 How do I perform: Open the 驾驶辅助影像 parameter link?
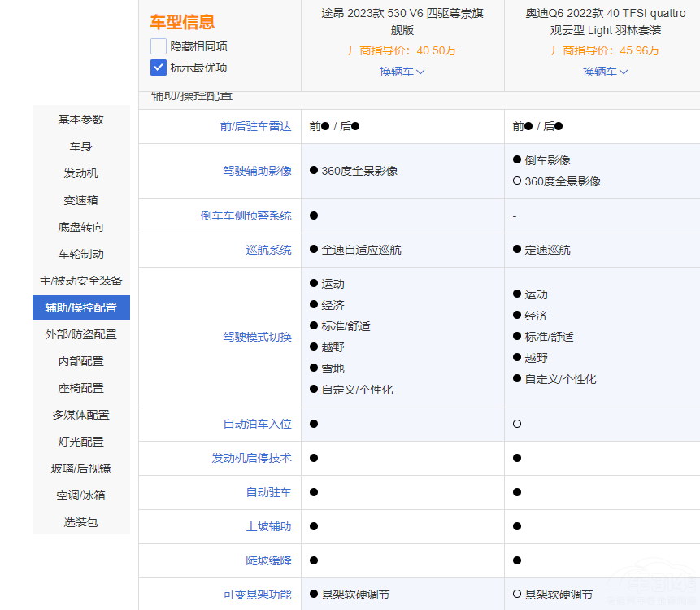click(257, 171)
